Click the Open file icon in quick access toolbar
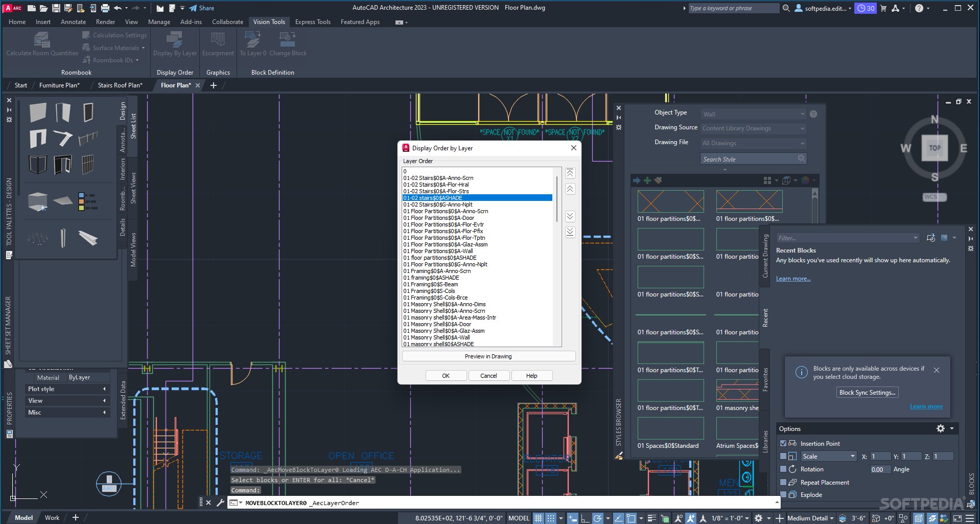Viewport: 980px width, 524px height. click(44, 8)
